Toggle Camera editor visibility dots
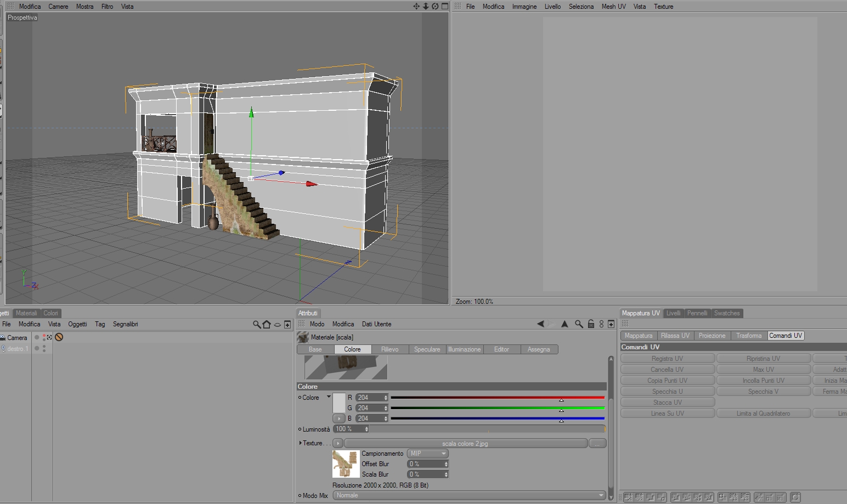The width and height of the screenshot is (847, 504). click(44, 337)
